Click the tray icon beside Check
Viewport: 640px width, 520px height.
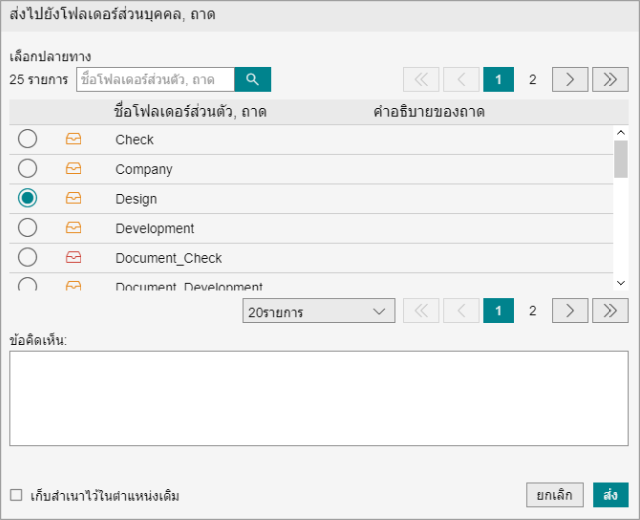pyautogui.click(x=73, y=139)
